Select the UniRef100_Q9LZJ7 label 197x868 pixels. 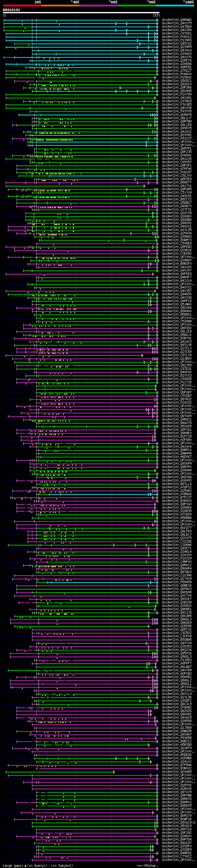177,118
